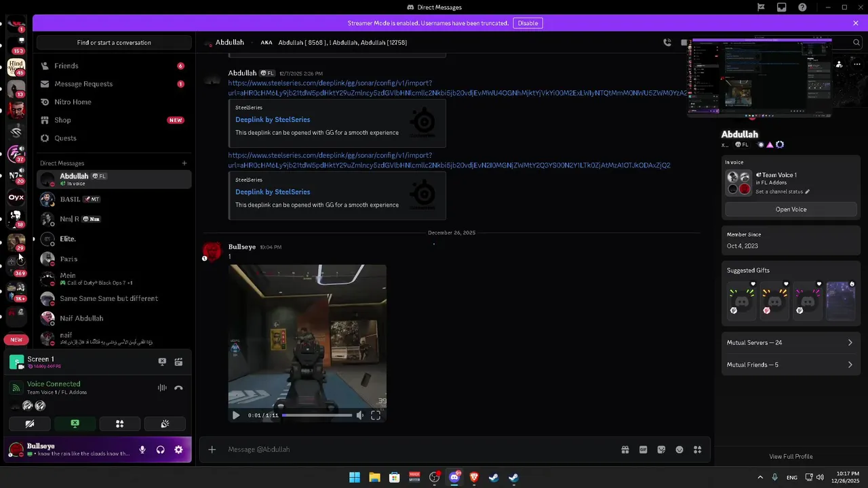Stop streaming via the Screen 1 panel icon
The width and height of the screenshot is (868, 488).
[162, 362]
